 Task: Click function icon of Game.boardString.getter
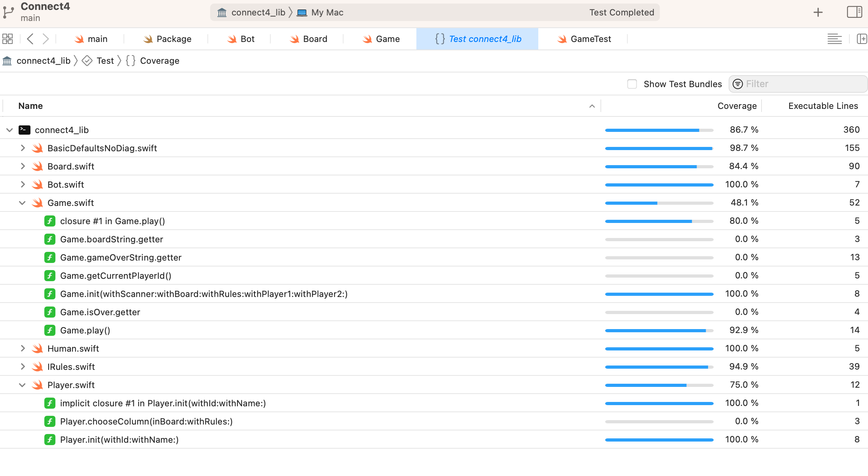pos(50,239)
